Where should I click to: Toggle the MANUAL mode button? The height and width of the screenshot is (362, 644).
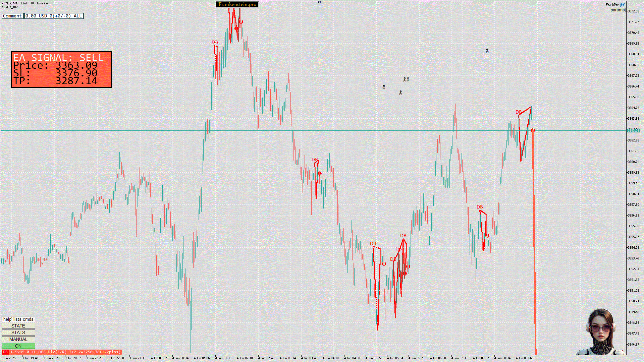(18, 339)
